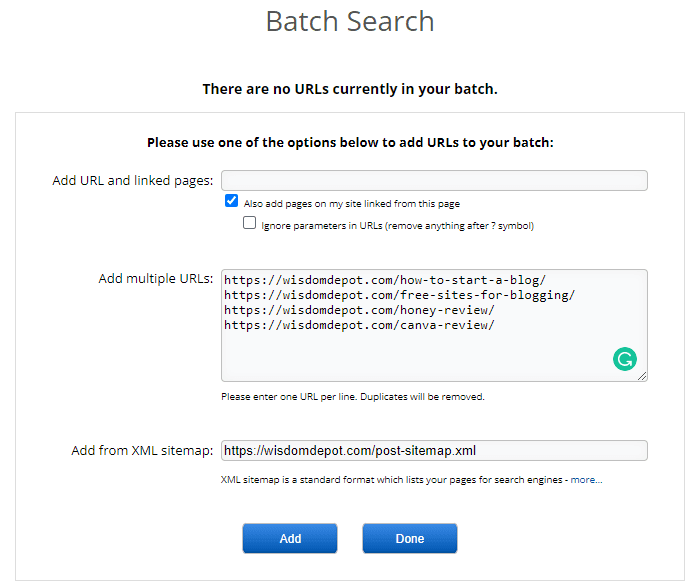Image resolution: width=690 pixels, height=586 pixels.
Task: Uncheck Also add pages linked from this page
Action: tap(231, 201)
